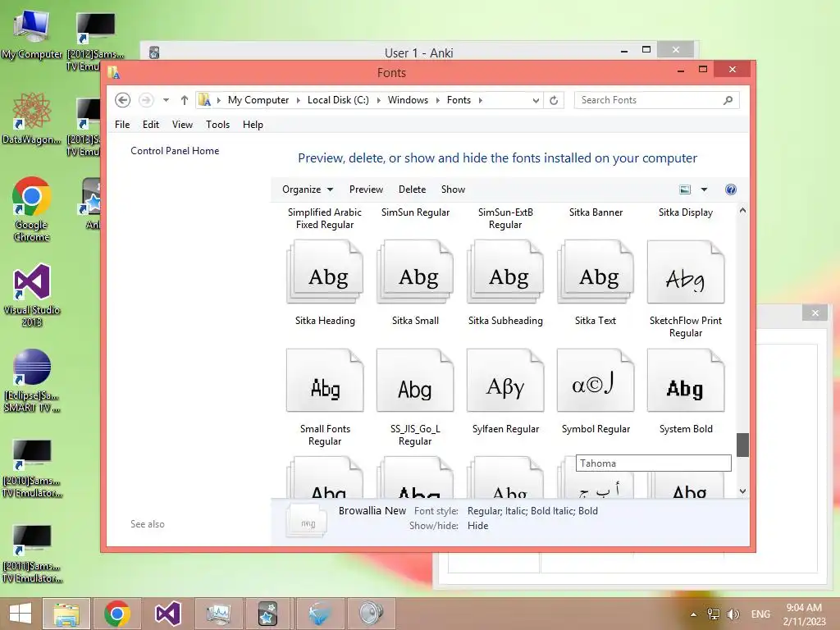Open Anki from the taskbar
This screenshot has height=630, width=840.
point(268,614)
